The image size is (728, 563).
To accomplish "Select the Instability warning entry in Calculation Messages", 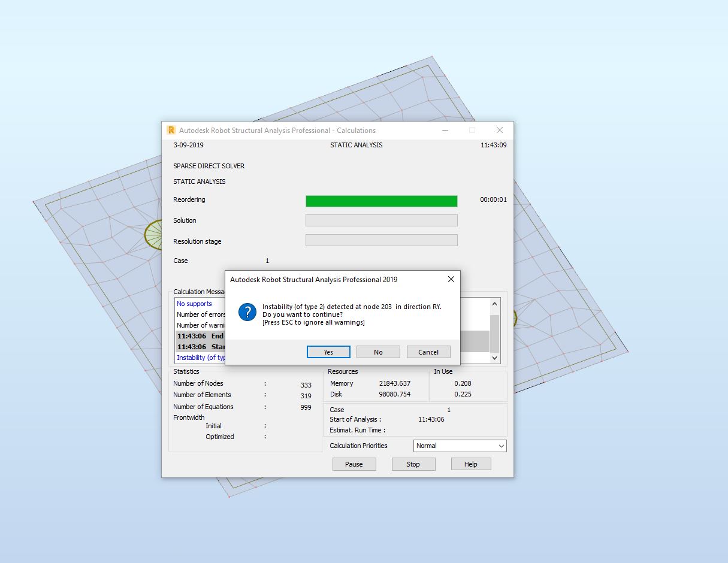I will [x=199, y=357].
